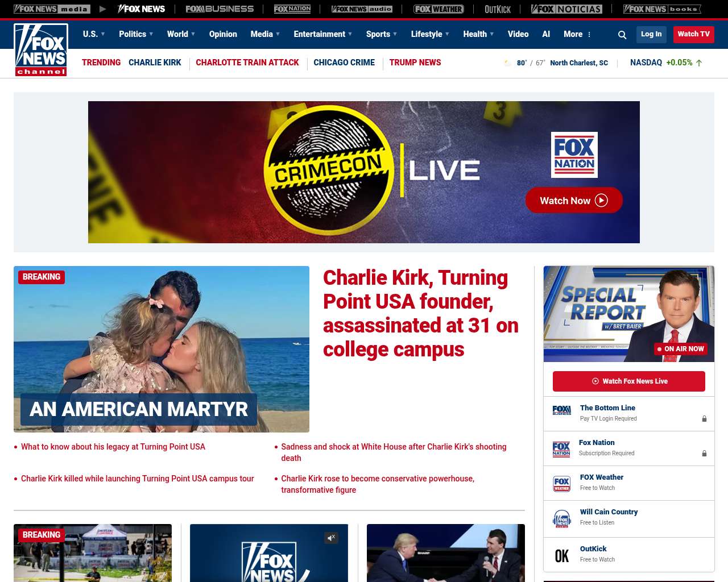The width and height of the screenshot is (728, 582).
Task: Open the search magnifier icon
Action: [622, 35]
